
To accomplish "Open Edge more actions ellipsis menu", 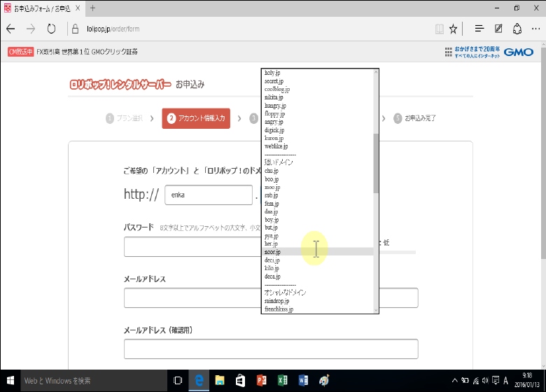I will (536, 29).
